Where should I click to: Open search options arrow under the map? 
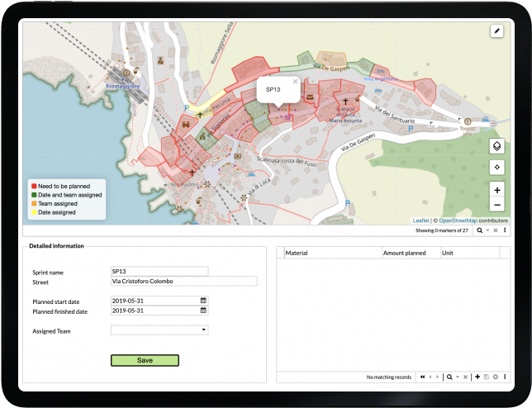click(487, 230)
